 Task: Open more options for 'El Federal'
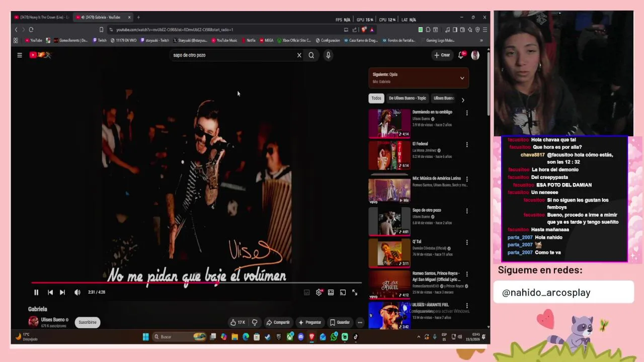pos(467,145)
